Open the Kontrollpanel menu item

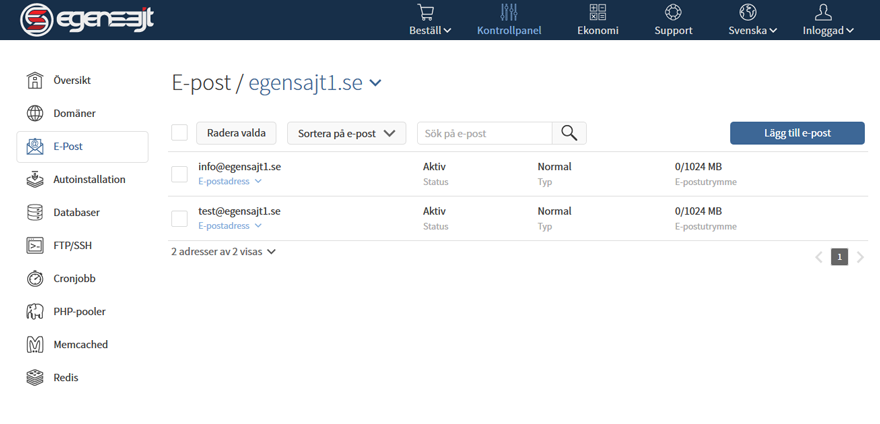[x=509, y=30]
